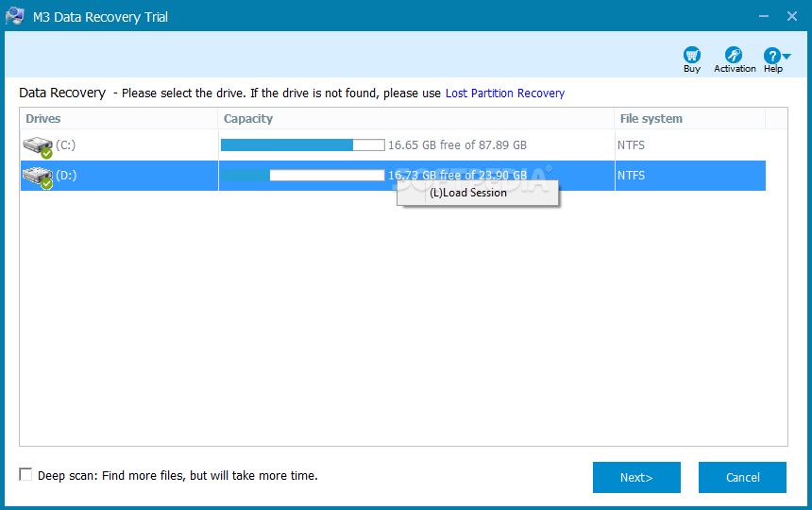Click the (C:) drive label
Screen dimensions: 812x510
click(66, 145)
